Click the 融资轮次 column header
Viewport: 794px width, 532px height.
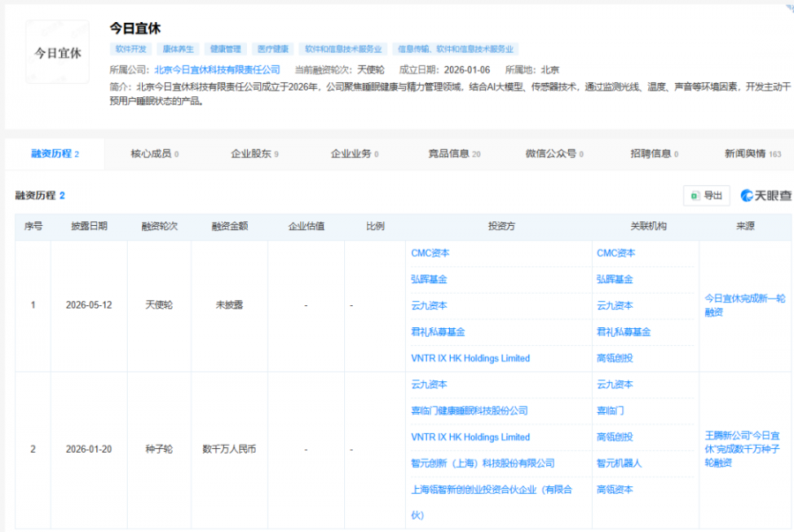pyautogui.click(x=160, y=226)
